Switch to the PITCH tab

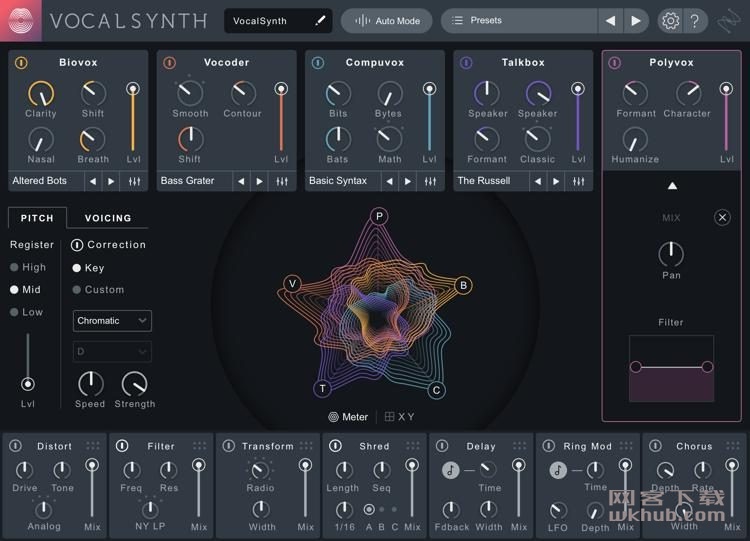[x=37, y=218]
